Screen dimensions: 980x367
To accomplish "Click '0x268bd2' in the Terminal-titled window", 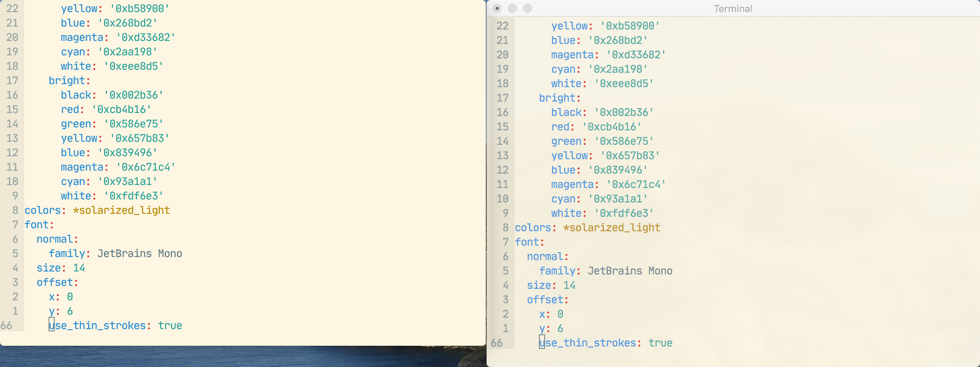I will click(618, 40).
